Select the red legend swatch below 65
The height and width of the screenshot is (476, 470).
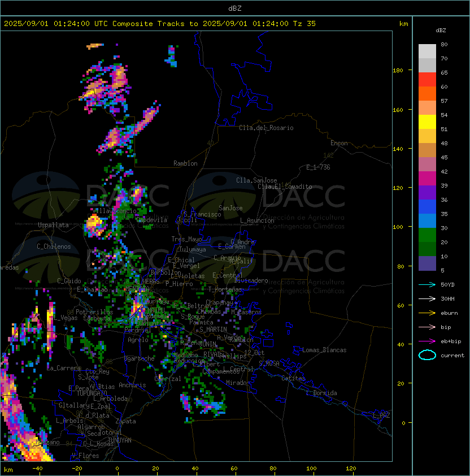427,80
